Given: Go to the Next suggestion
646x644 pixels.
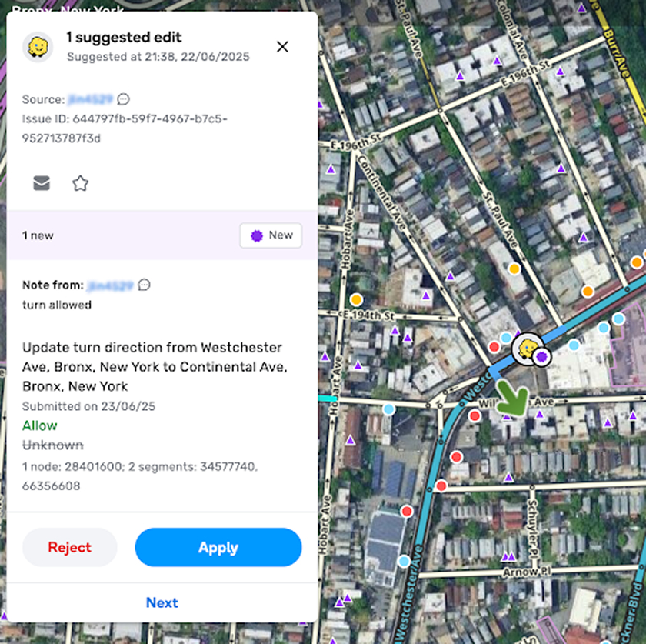Looking at the screenshot, I should tap(161, 602).
